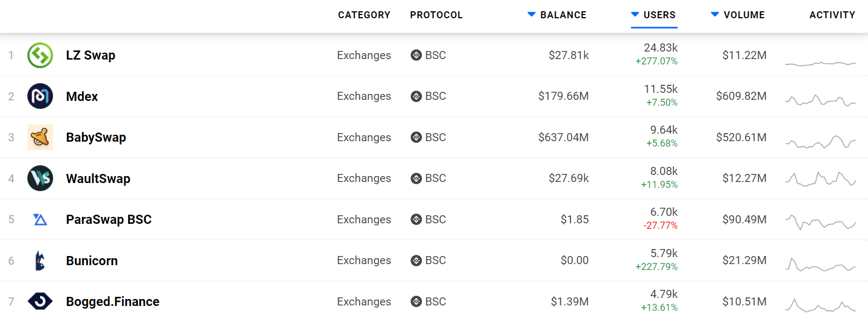This screenshot has height=321, width=868.
Task: Click the Activity column header
Action: pos(832,15)
